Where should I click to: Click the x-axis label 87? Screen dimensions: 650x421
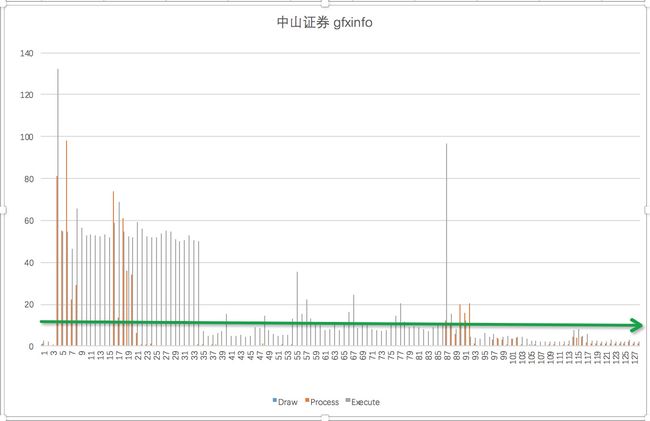448,356
